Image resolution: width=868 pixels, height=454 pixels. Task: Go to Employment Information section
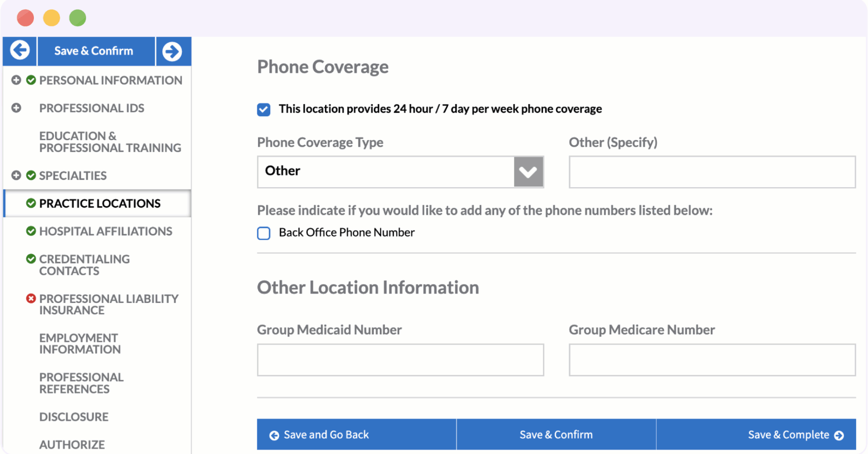[80, 344]
